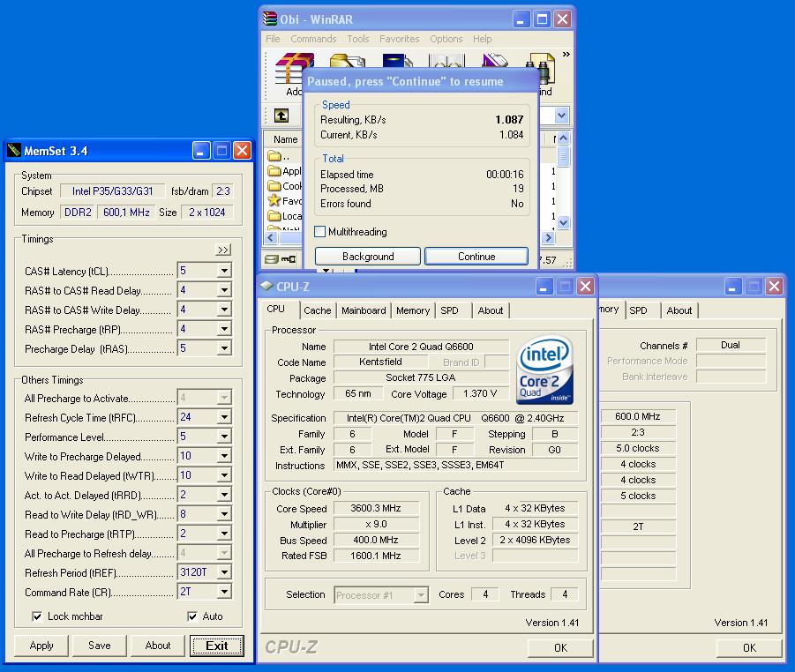Open the Performance Level dropdown
The image size is (795, 672).
click(224, 436)
